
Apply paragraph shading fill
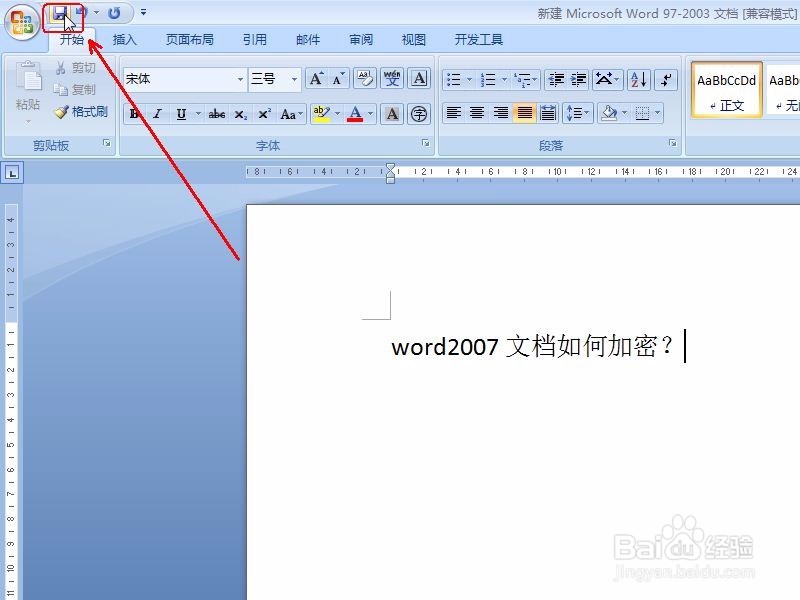click(609, 112)
